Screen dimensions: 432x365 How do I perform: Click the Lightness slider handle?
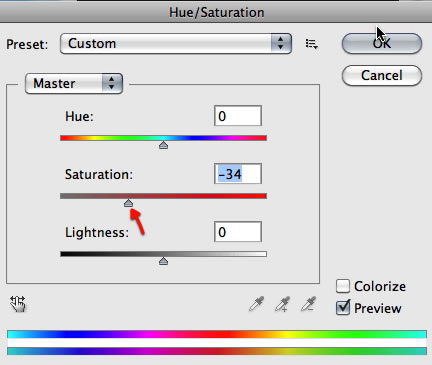(x=163, y=261)
